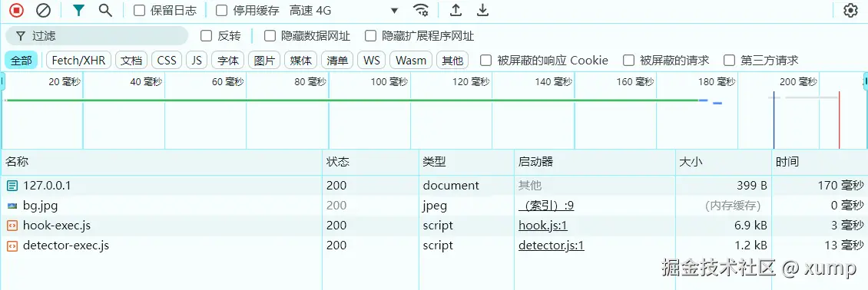Viewport: 868px width, 290px height.
Task: Click script icon beside hook-exec.js
Action: tap(12, 226)
